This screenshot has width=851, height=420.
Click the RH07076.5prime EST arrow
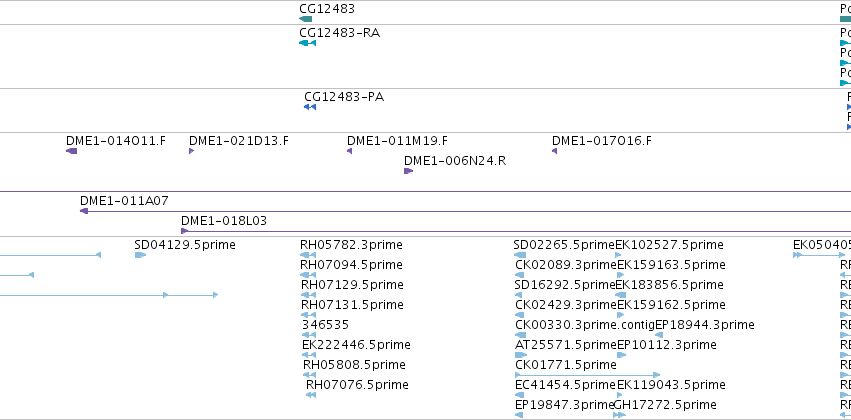pyautogui.click(x=311, y=395)
